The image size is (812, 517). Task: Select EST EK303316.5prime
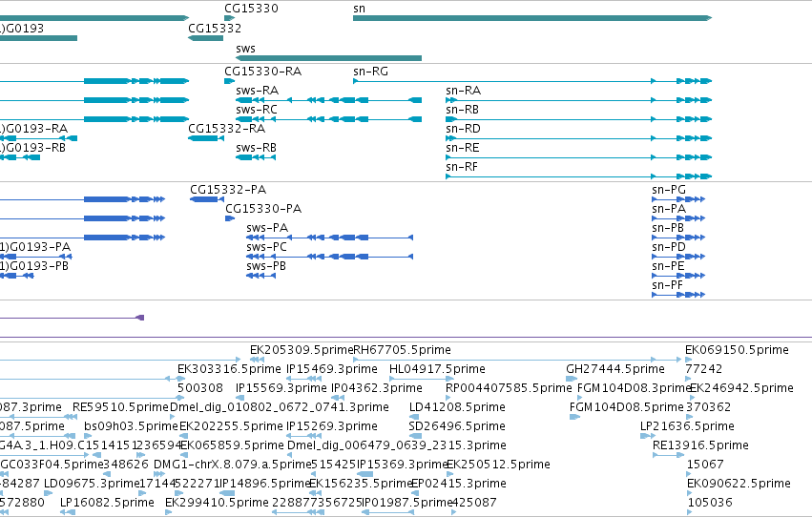[181, 379]
